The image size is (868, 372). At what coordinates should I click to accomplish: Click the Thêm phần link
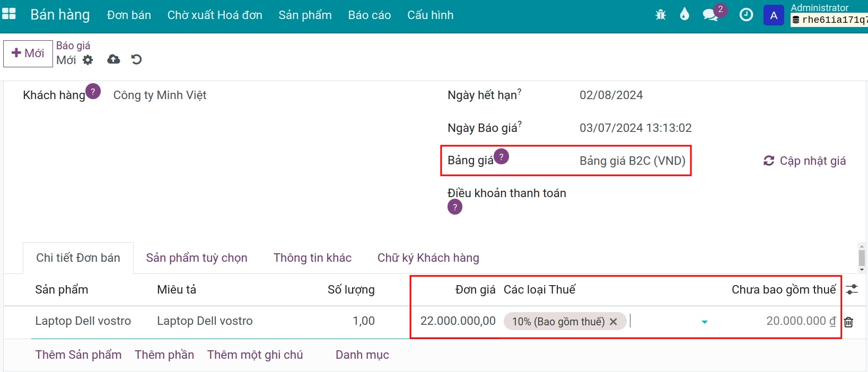(164, 355)
